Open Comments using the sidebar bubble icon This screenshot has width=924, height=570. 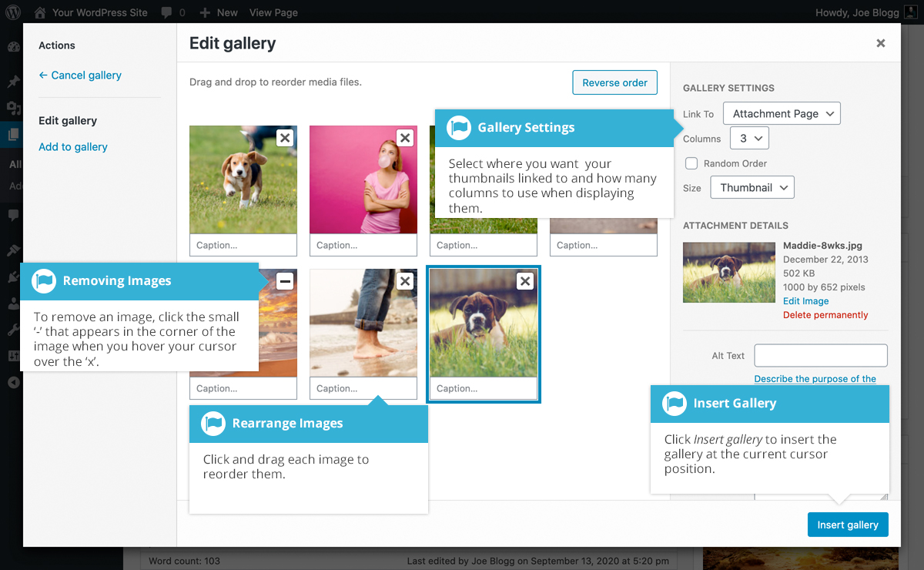coord(12,216)
